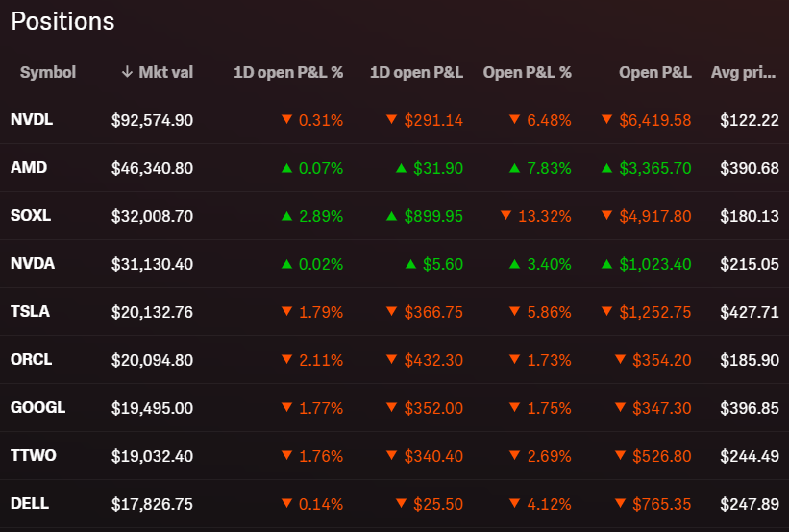This screenshot has width=789, height=532.
Task: Click NVDA market value $31,130.40
Action: click(152, 264)
